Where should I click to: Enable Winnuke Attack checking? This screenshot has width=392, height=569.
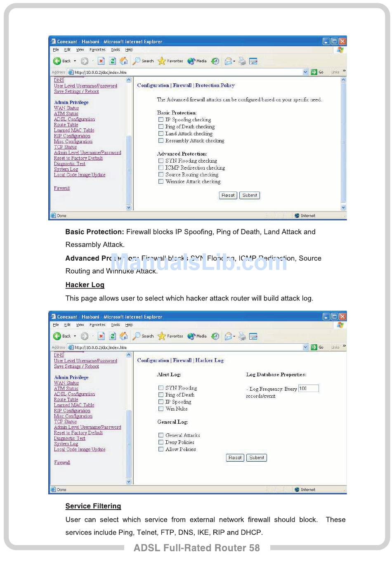pos(161,182)
